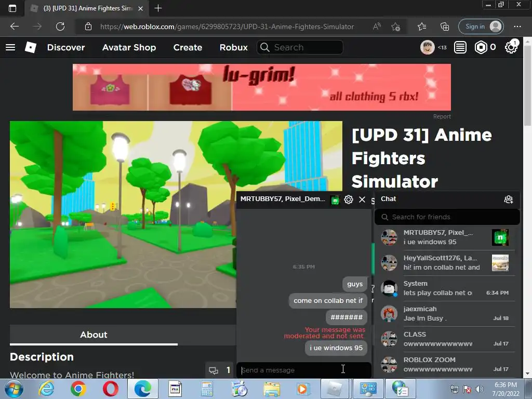The height and width of the screenshot is (399, 532).
Task: Open a new browser tab
Action: 158,8
